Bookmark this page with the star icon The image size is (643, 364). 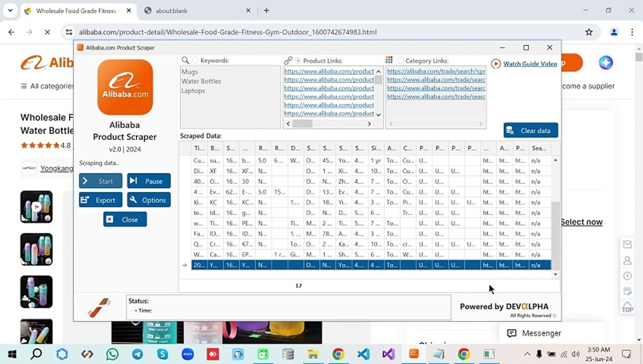tap(589, 32)
